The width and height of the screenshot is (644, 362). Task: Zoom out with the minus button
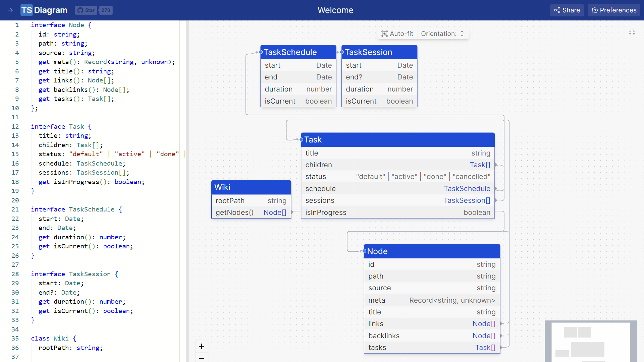tap(202, 358)
